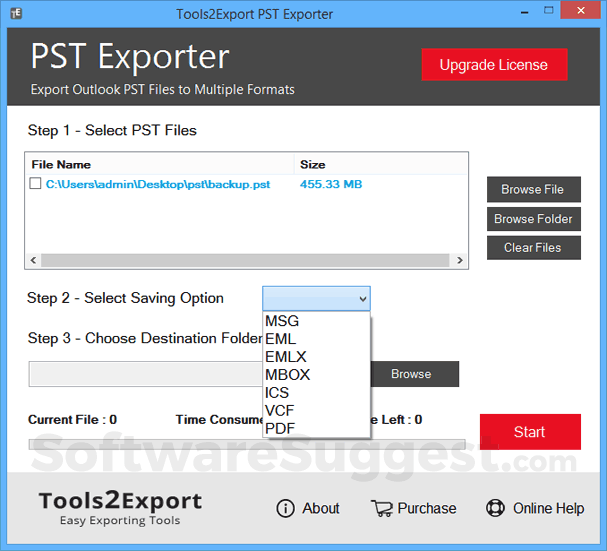Choose EML format in the dropdown list
The image size is (607, 551).
(316, 339)
